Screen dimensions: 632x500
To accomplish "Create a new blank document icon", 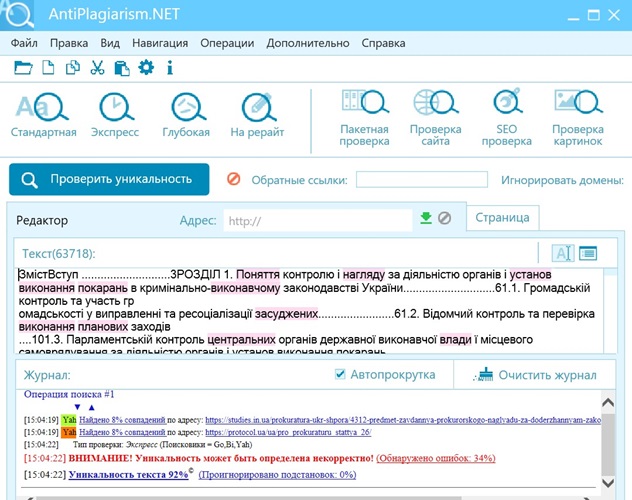I will click(x=48, y=67).
